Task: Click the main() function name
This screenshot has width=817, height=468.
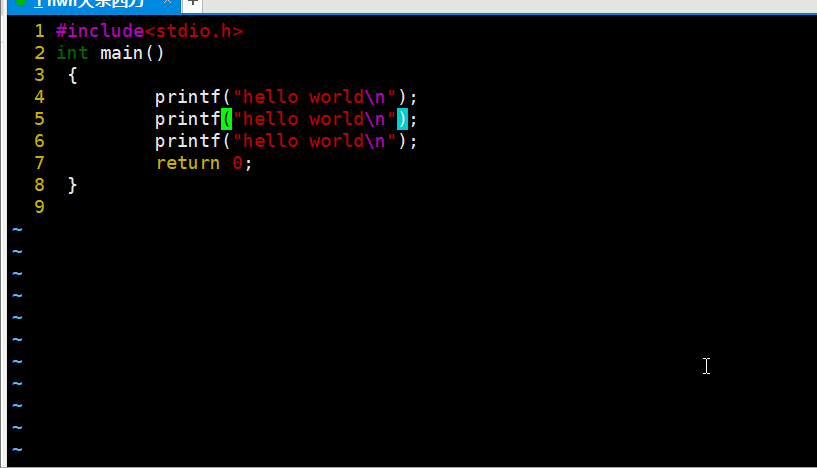Action: tap(132, 53)
